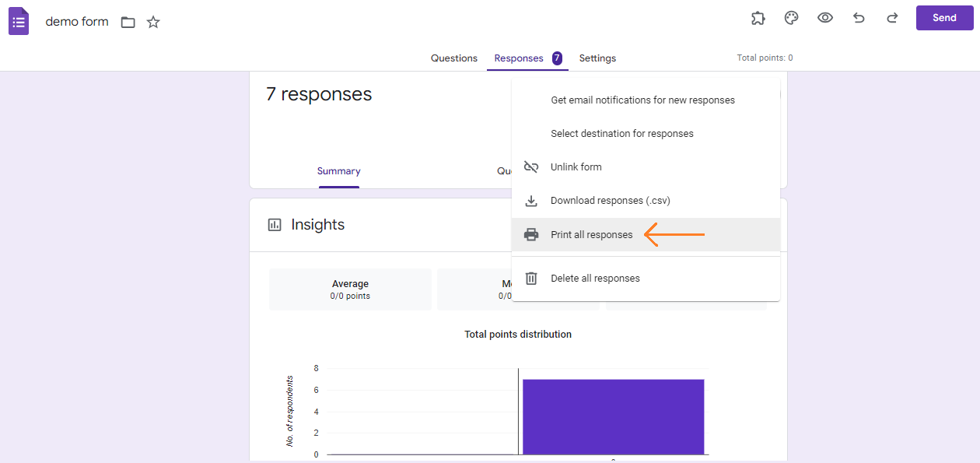Open the Summary sub-tab
Image resolution: width=980 pixels, height=463 pixels.
tap(338, 171)
